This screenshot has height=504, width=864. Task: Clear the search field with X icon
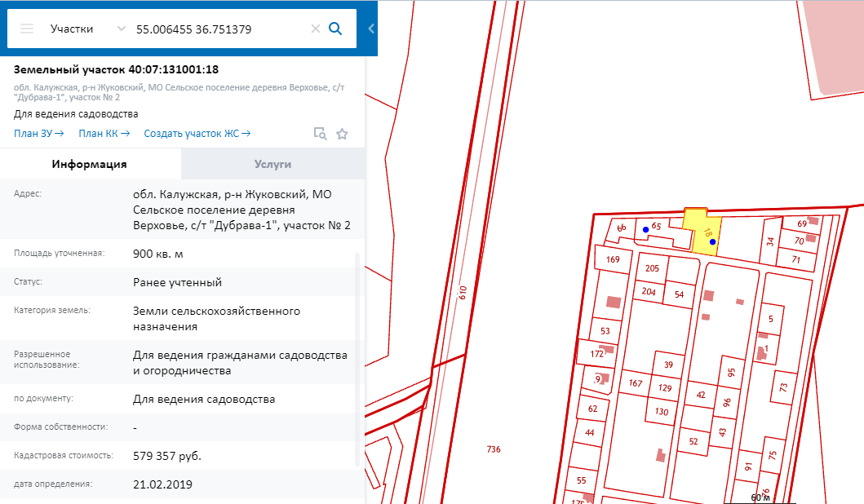click(x=316, y=29)
